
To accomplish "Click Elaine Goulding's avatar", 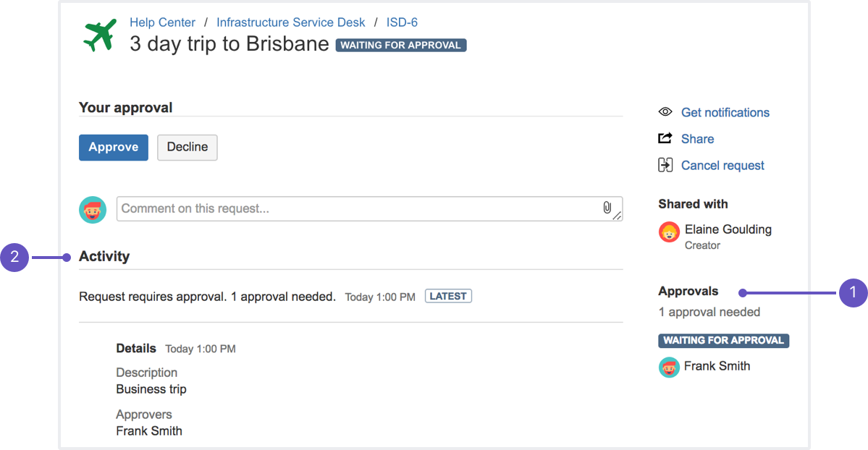I will coord(669,232).
